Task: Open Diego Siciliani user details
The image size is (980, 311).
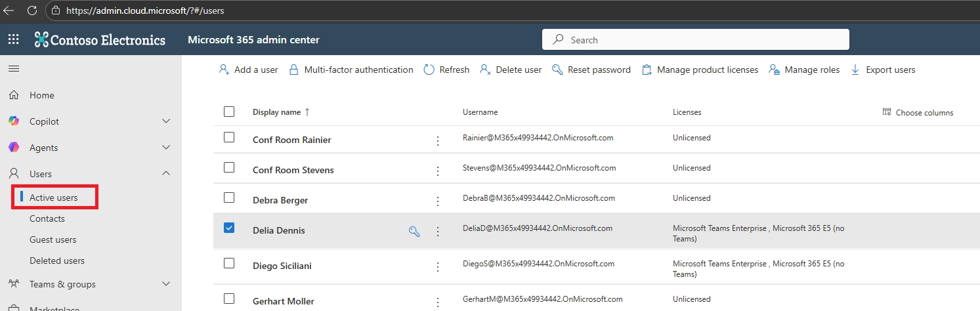Action: click(x=282, y=266)
